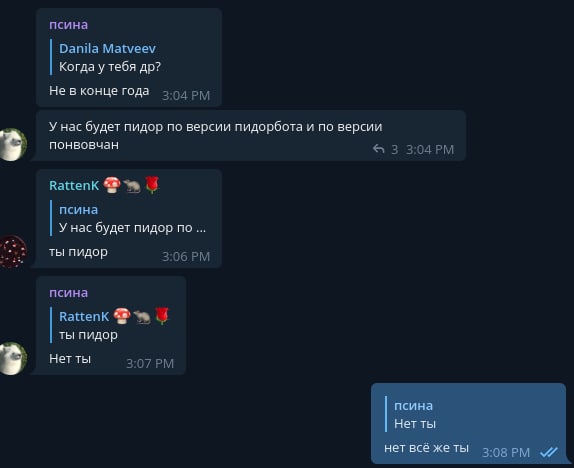Click the rose emoji in RattenK's sender name
This screenshot has width=574, height=468.
click(x=152, y=185)
